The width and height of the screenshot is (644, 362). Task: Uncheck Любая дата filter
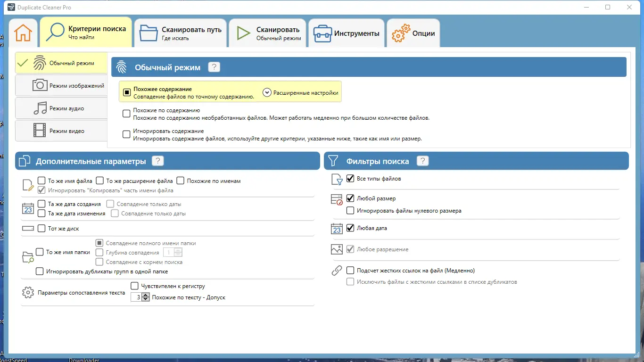[350, 228]
